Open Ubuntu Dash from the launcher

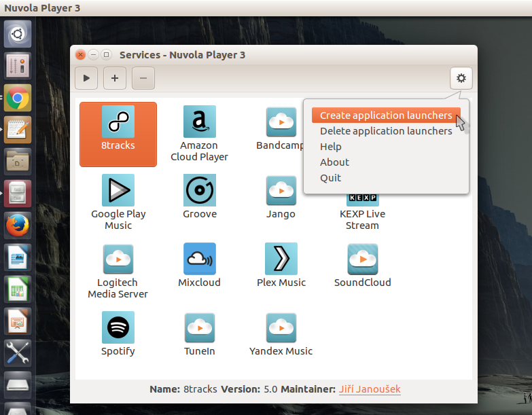(18, 34)
